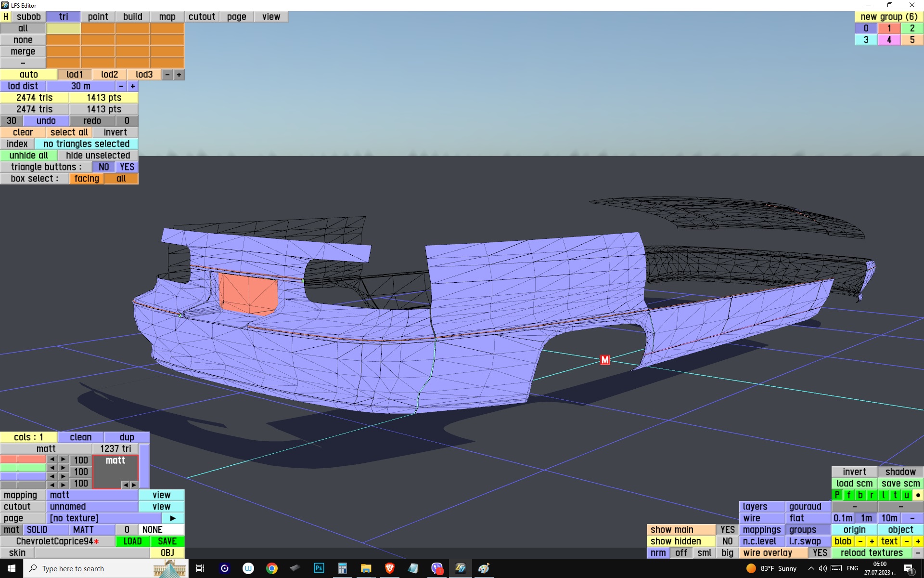
Task: Click the plus stepper beside lod3
Action: click(x=179, y=75)
